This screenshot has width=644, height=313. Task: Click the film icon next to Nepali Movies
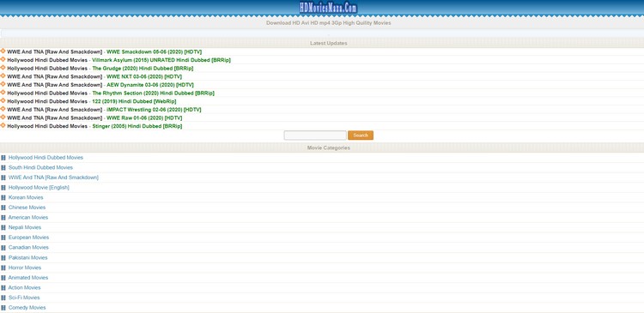[x=3, y=227]
